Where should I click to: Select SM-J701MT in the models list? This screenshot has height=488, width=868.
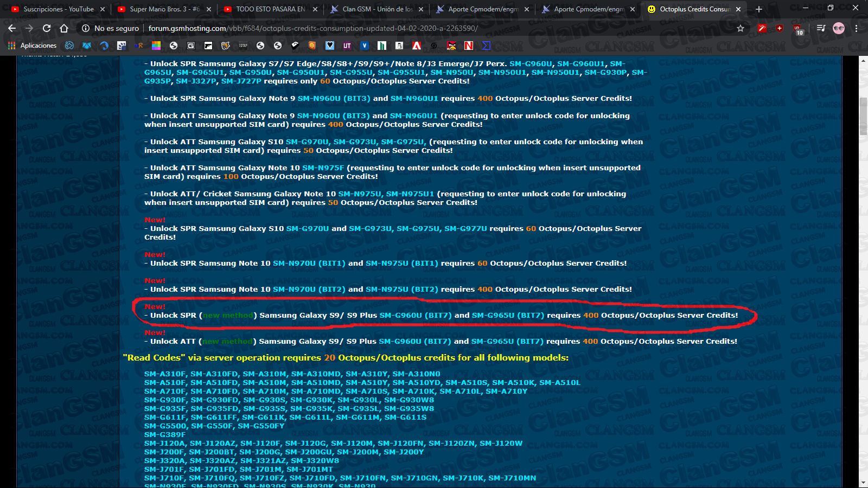click(310, 470)
